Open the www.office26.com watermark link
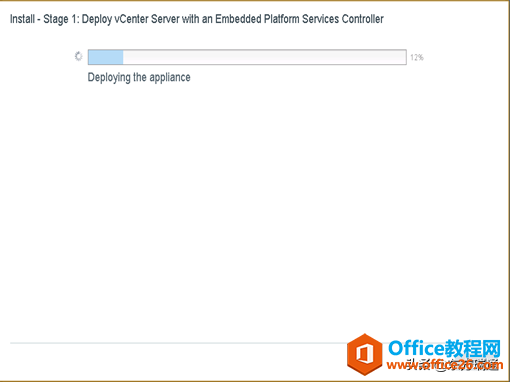Image resolution: width=510 pixels, height=382 pixels. [445, 365]
